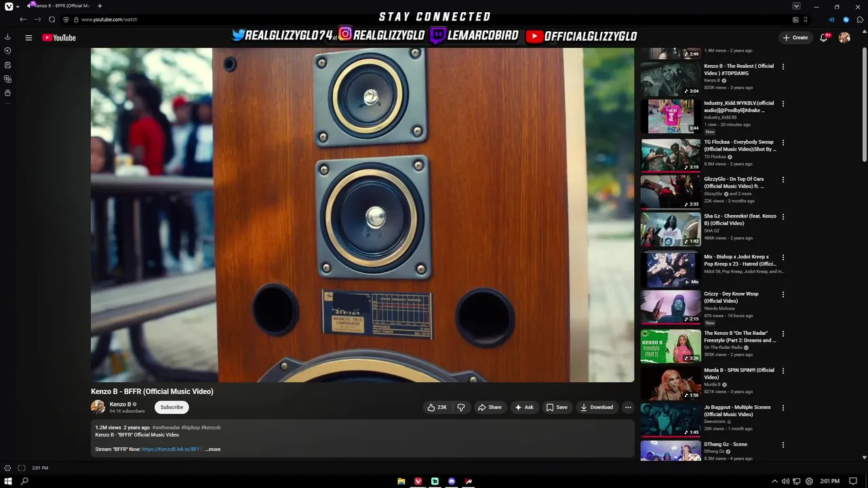Open options for Murda B SPIN video
This screenshot has height=488, width=868.
click(783, 371)
